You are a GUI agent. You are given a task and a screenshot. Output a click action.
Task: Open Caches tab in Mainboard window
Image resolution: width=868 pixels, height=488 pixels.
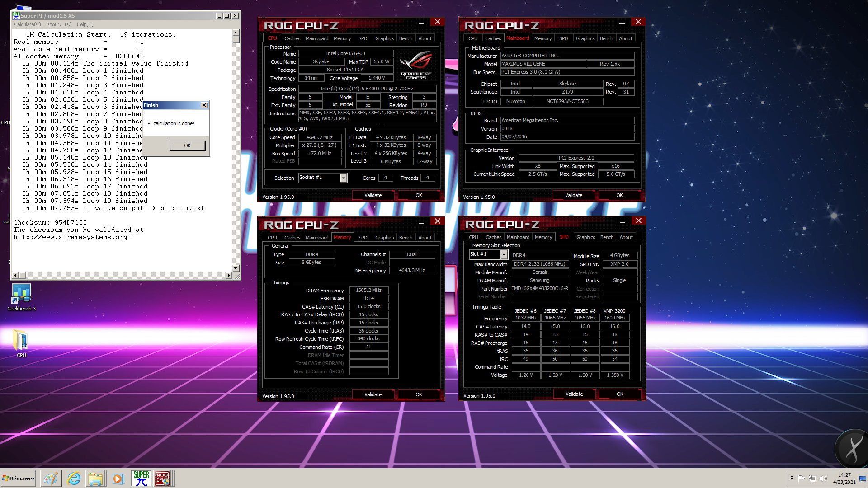tap(493, 38)
